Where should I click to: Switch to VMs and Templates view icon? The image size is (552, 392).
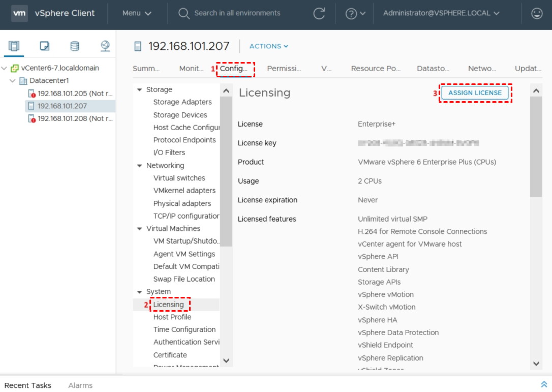coord(45,46)
